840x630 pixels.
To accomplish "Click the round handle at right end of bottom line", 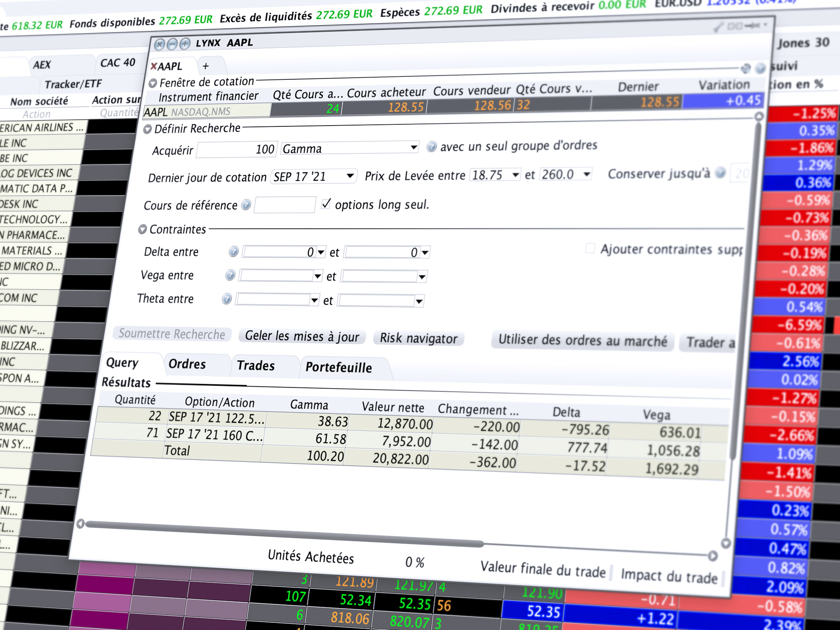I will click(713, 556).
